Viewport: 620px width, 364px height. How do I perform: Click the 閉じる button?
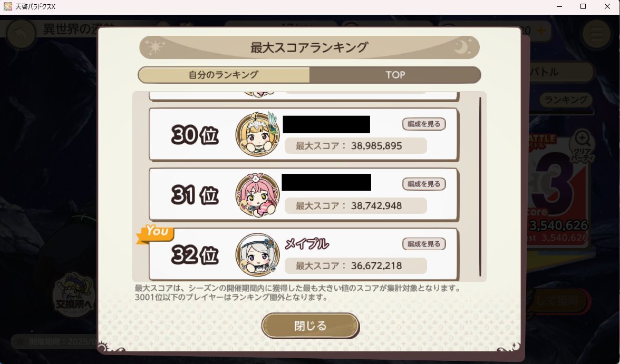[x=311, y=326]
